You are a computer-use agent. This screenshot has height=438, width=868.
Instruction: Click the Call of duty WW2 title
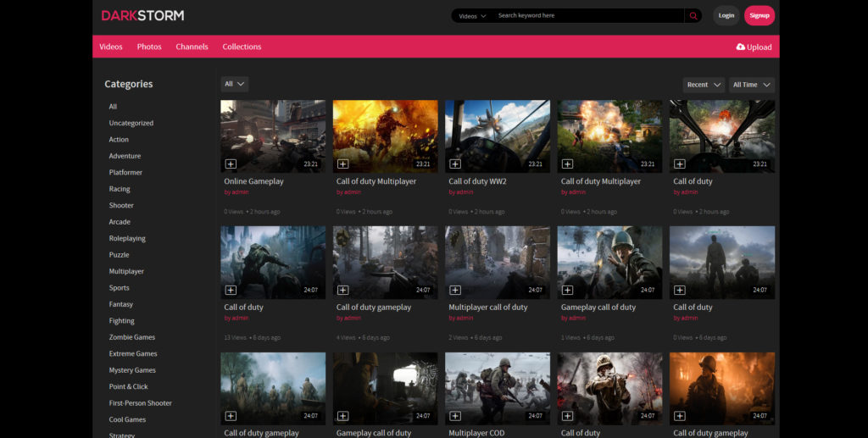click(477, 181)
